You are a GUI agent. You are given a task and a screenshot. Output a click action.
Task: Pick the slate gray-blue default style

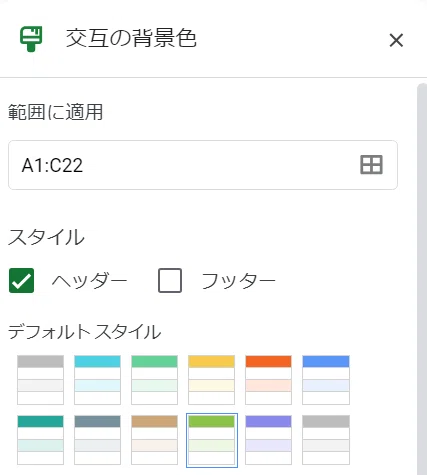(97, 440)
